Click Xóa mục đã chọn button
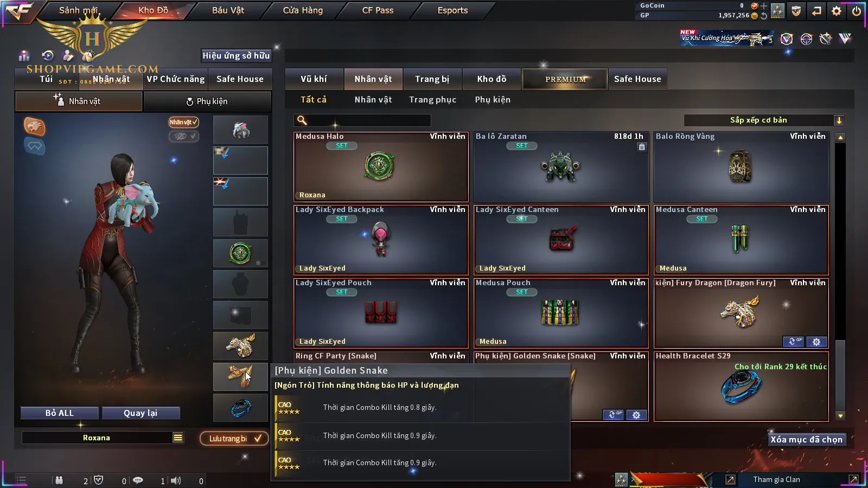This screenshot has height=488, width=868. coord(807,439)
